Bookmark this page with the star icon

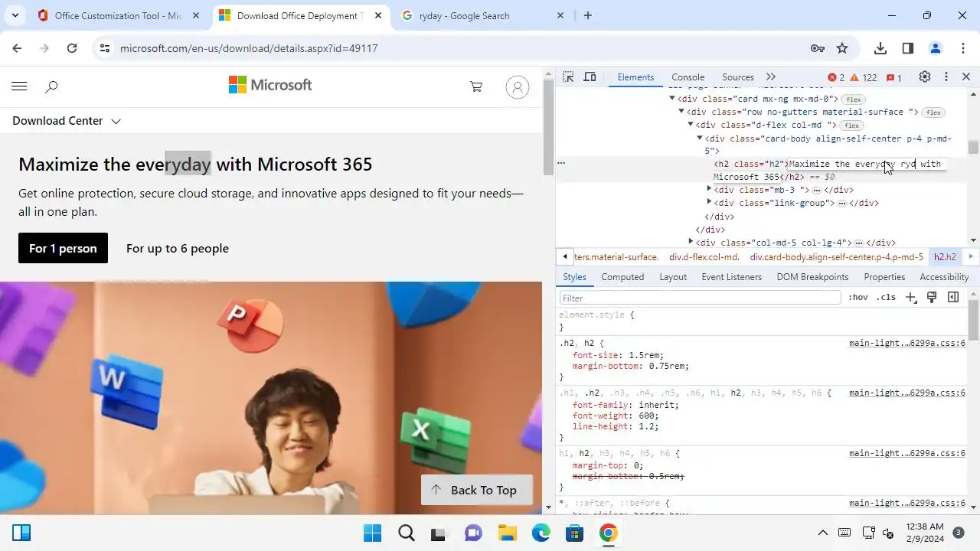[842, 48]
